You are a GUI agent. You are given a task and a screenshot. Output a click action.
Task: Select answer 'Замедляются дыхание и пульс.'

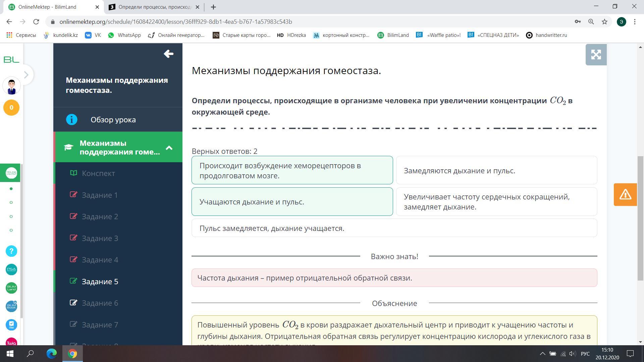tap(496, 170)
